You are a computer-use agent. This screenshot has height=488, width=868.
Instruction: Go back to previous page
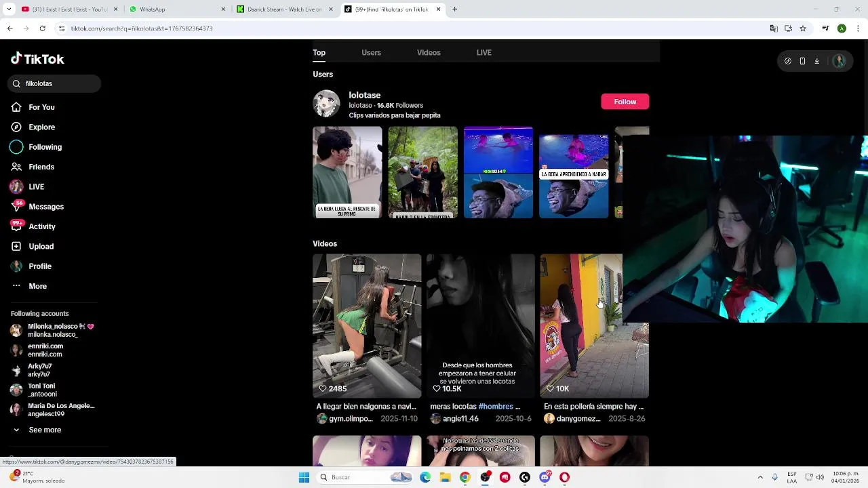(9, 28)
